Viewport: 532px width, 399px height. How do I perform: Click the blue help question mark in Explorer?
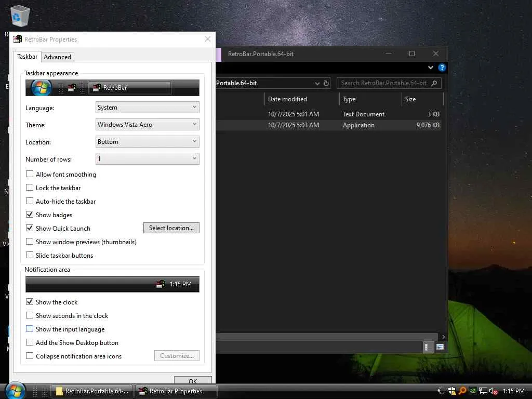click(x=442, y=68)
